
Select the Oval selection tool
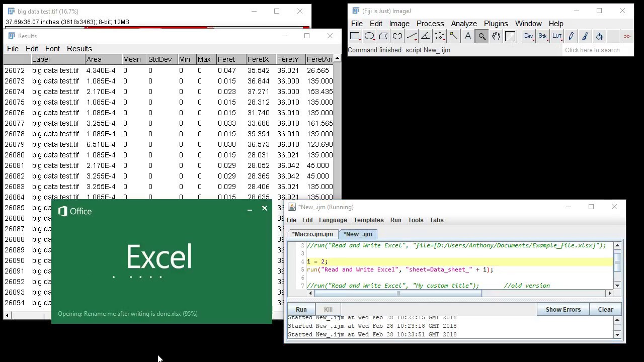pos(369,36)
